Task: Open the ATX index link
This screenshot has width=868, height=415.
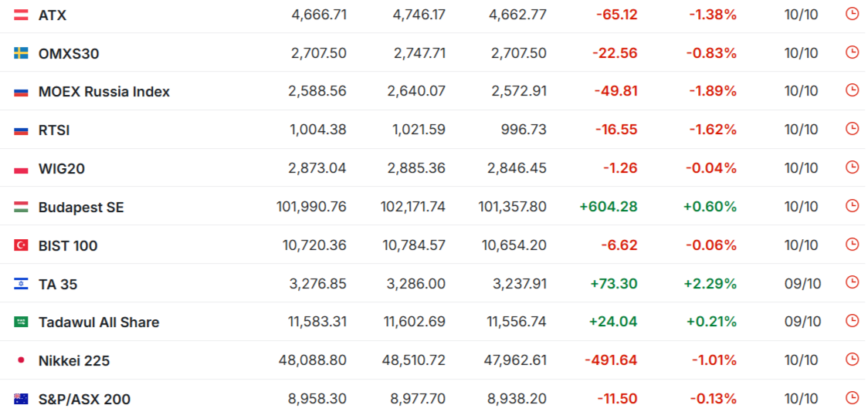Action: [53, 15]
